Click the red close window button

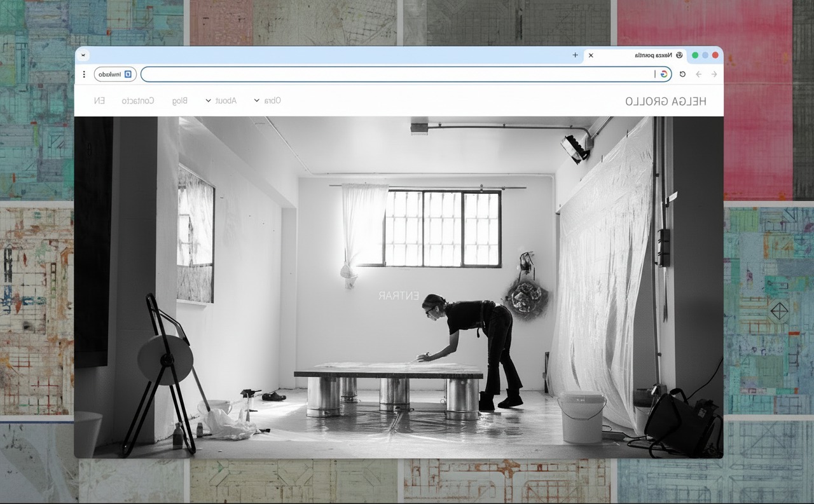tap(715, 55)
